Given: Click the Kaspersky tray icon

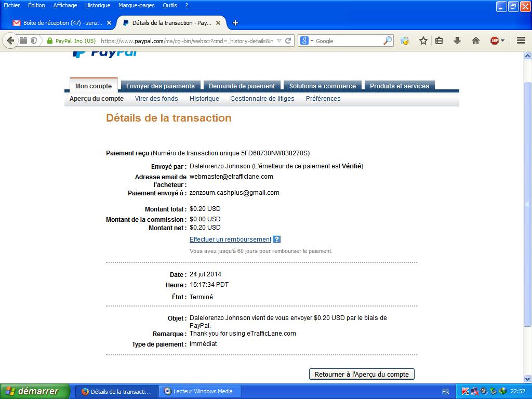Looking at the screenshot, I should coord(465,392).
